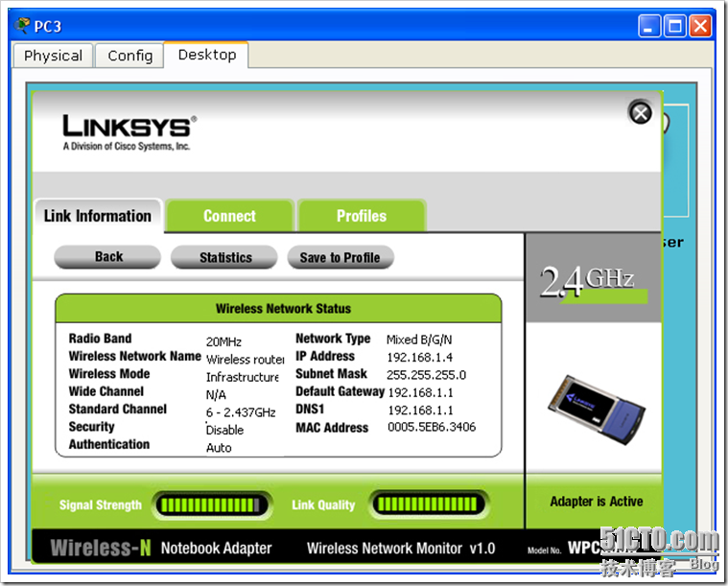
Task: Click the Infrastructure wireless mode value
Action: point(243,377)
